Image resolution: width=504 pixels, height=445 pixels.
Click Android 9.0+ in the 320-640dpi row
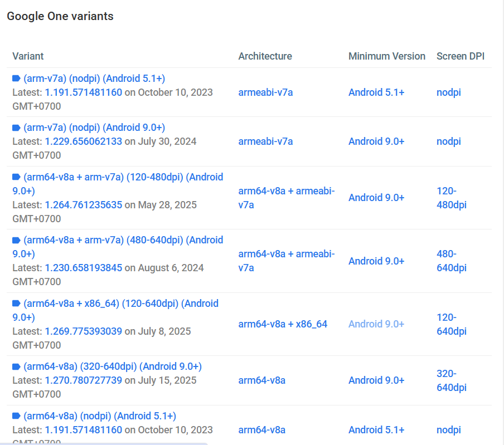[376, 380]
